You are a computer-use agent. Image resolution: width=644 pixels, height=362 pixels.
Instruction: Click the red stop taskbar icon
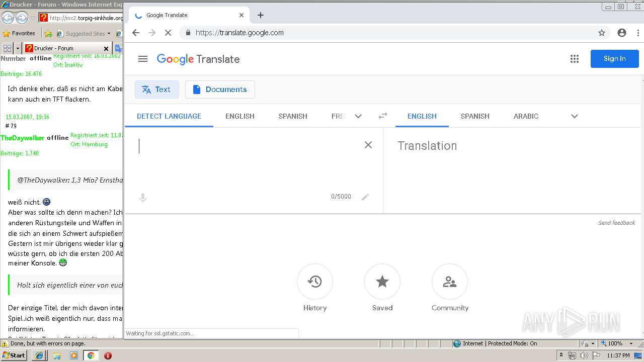click(x=108, y=355)
